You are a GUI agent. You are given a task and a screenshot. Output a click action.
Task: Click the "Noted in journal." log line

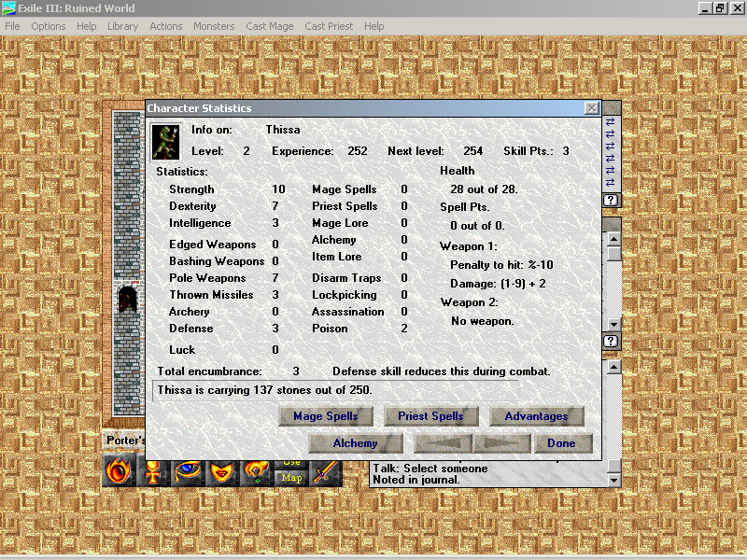point(416,480)
